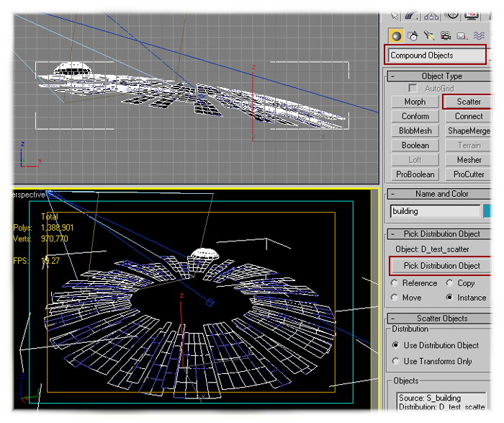
Task: Choose the Cameras category icon
Action: point(446,35)
